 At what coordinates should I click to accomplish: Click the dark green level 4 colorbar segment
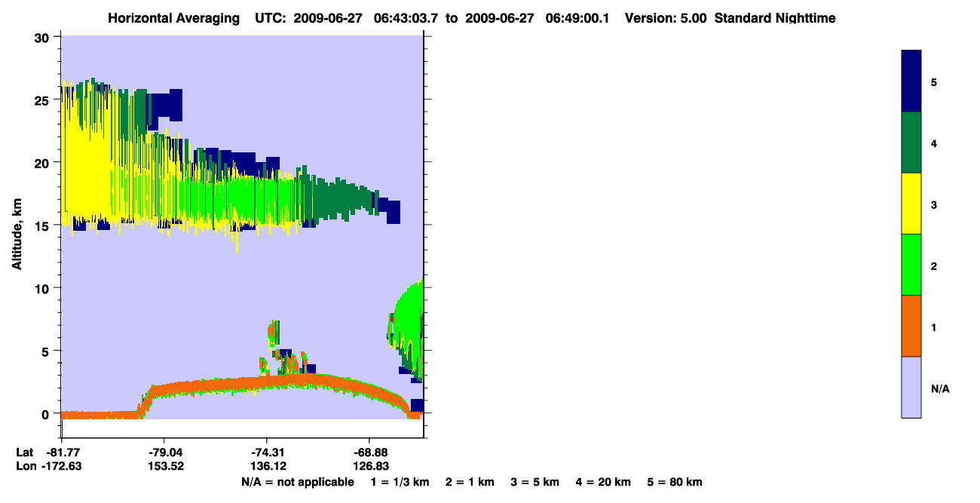click(911, 143)
